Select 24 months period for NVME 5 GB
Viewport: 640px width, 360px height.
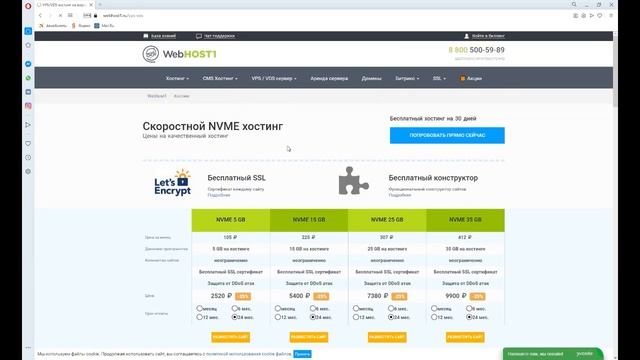[235, 317]
